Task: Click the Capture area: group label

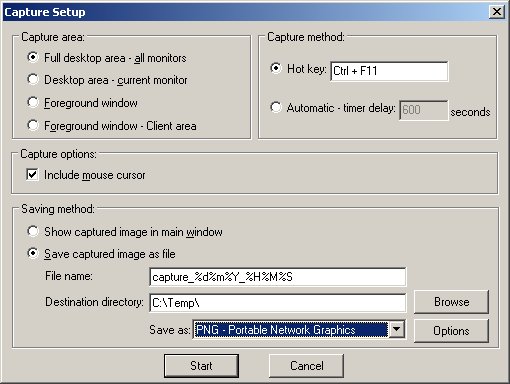Action: [53, 37]
